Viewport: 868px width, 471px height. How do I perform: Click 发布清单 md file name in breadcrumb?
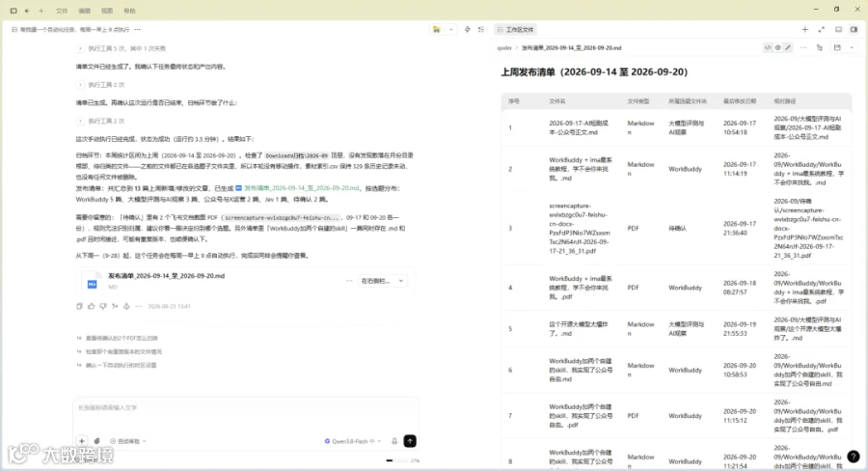tap(571, 48)
